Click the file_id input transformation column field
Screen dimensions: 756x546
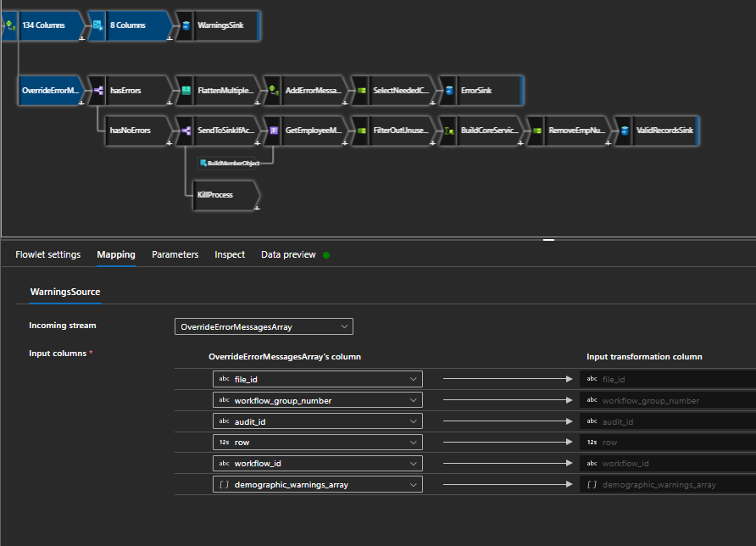(668, 379)
